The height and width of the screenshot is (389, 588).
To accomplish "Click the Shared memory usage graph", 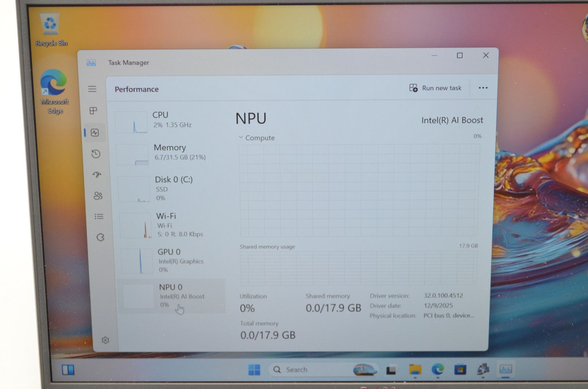I will coord(359,269).
